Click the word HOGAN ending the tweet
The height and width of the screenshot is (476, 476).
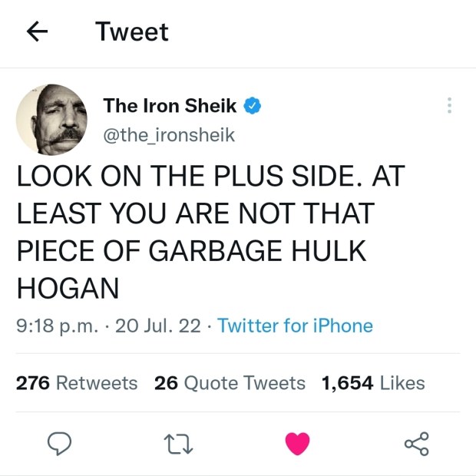(x=68, y=289)
